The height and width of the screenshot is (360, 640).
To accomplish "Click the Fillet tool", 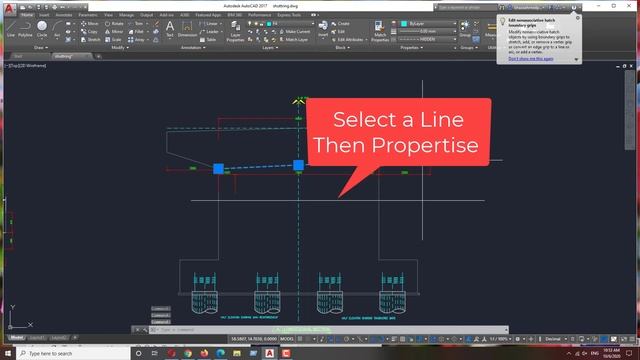I will tap(136, 31).
